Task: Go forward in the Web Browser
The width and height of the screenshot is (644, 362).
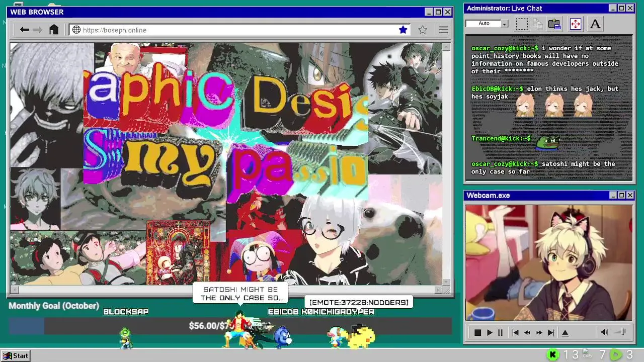Action: point(38,30)
